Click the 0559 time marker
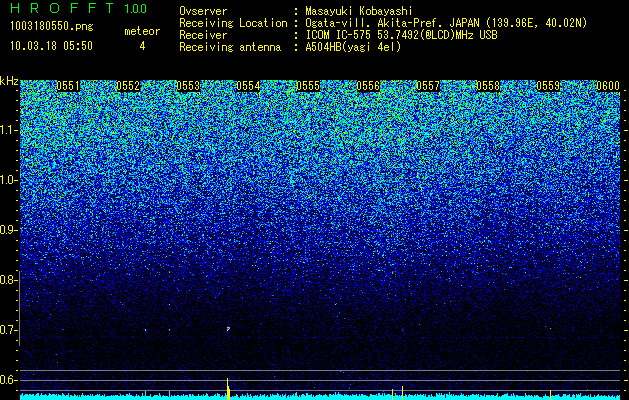 coord(548,86)
